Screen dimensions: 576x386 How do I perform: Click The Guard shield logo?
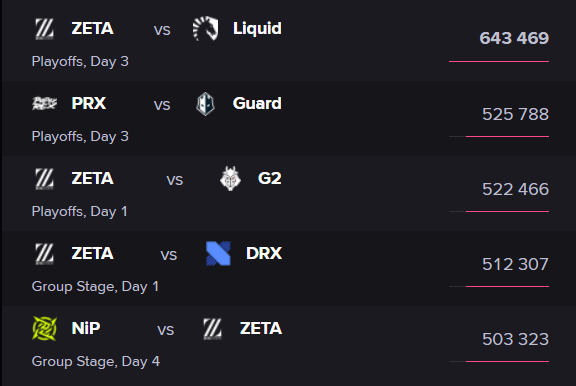pos(205,104)
